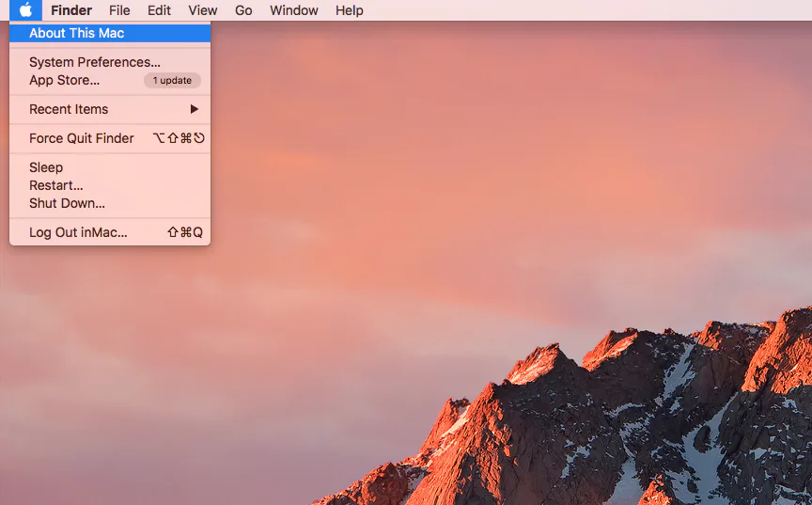Expand Recent Items submenu arrow
The width and height of the screenshot is (812, 505).
pyautogui.click(x=195, y=109)
